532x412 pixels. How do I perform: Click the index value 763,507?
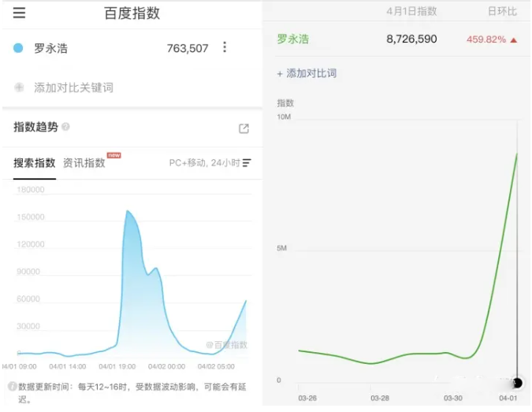pos(188,48)
